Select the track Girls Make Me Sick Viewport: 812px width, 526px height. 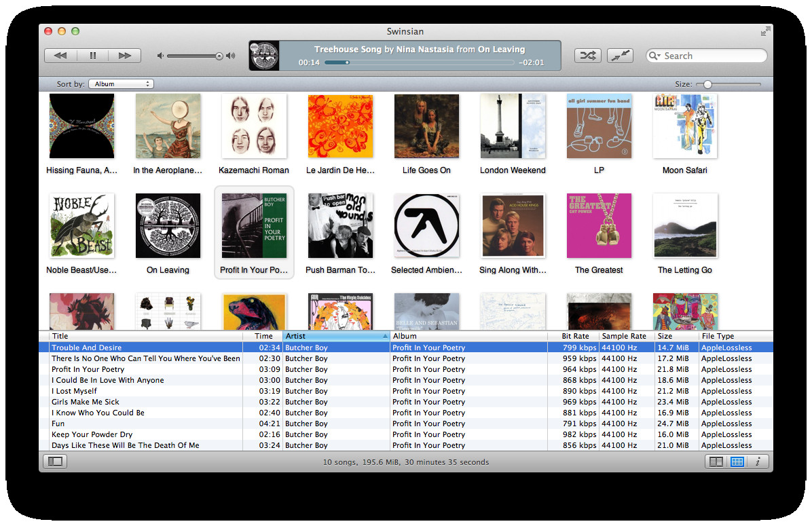406,402
